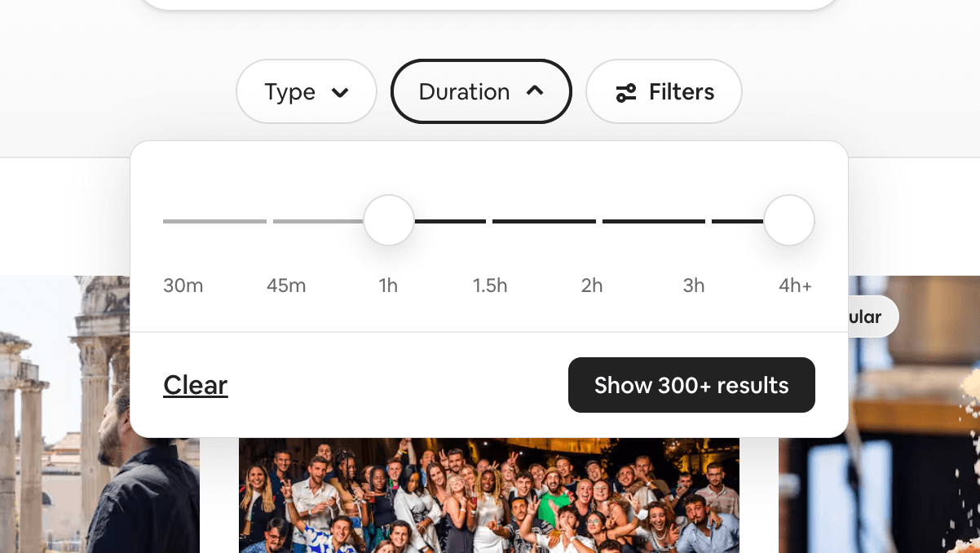Select the 2h duration label
The image size is (980, 553).
592,285
